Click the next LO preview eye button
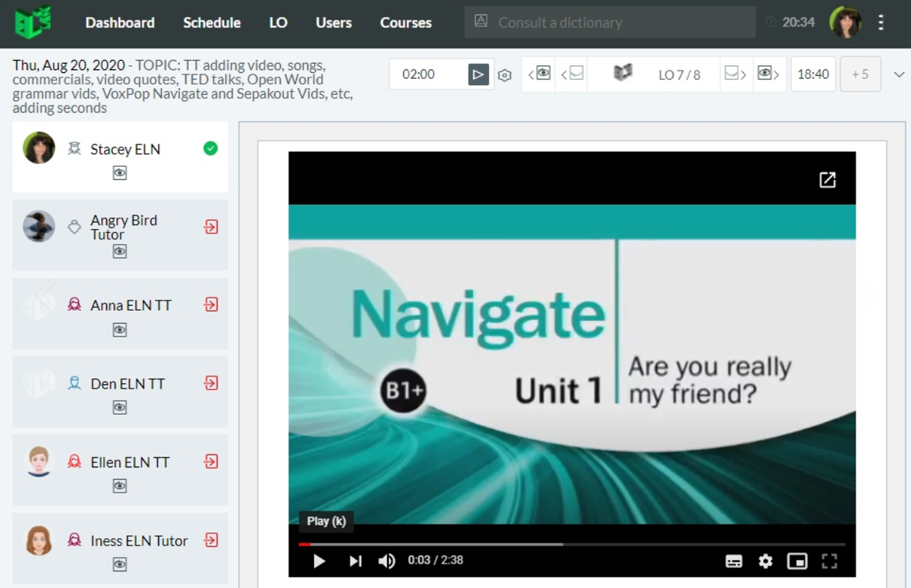The image size is (911, 588). 768,74
